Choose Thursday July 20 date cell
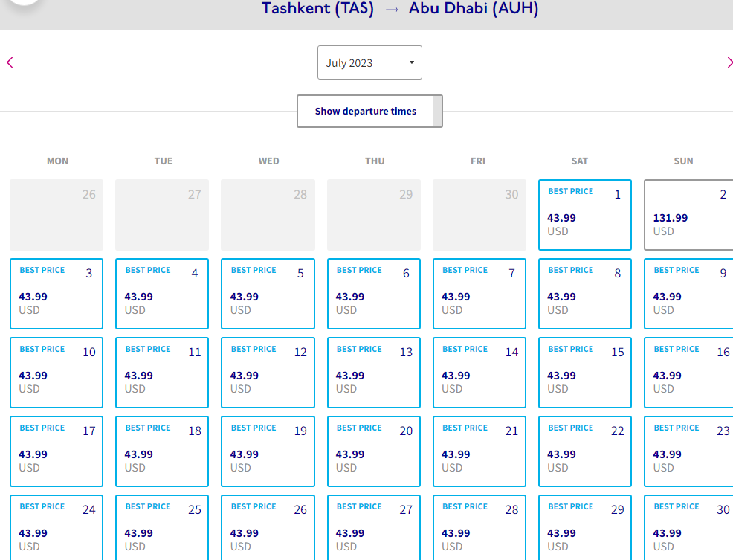Viewport: 733px width, 560px height. (374, 451)
